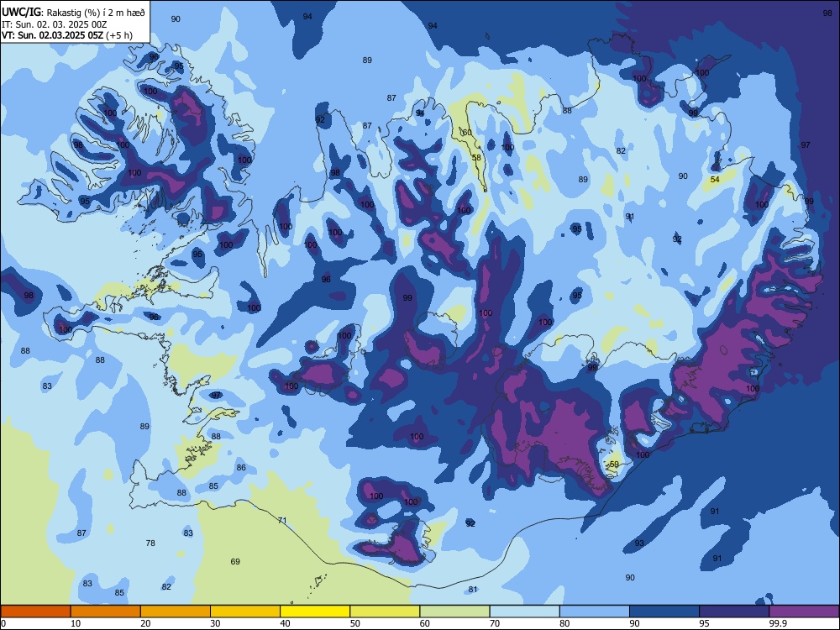Click the humidity value '54' on the map
The image size is (840, 630).
point(715,180)
